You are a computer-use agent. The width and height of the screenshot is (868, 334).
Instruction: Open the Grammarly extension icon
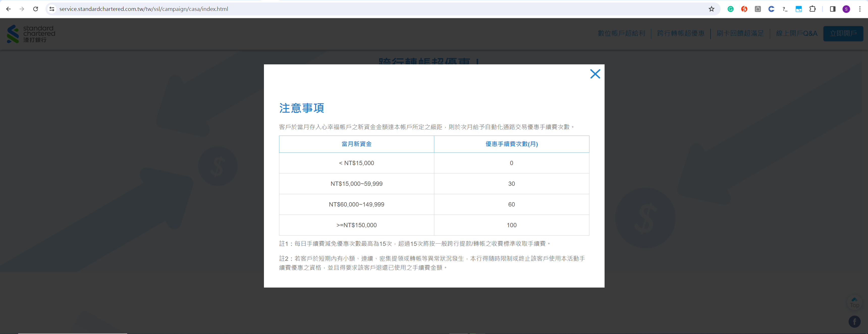[730, 9]
